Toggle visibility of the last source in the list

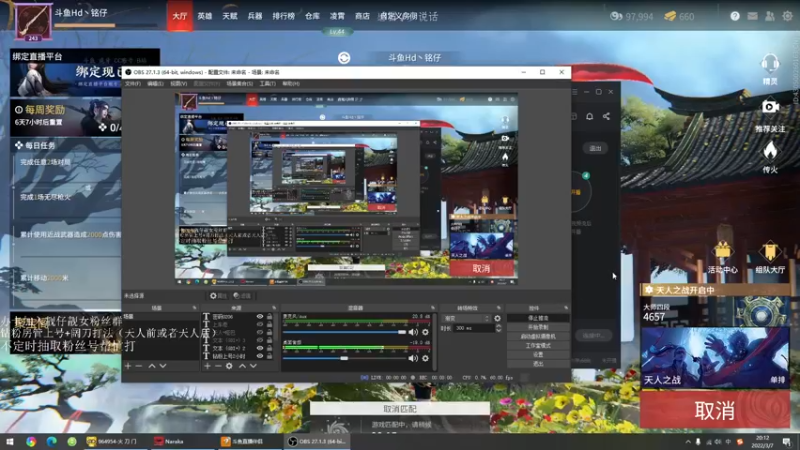coord(260,356)
